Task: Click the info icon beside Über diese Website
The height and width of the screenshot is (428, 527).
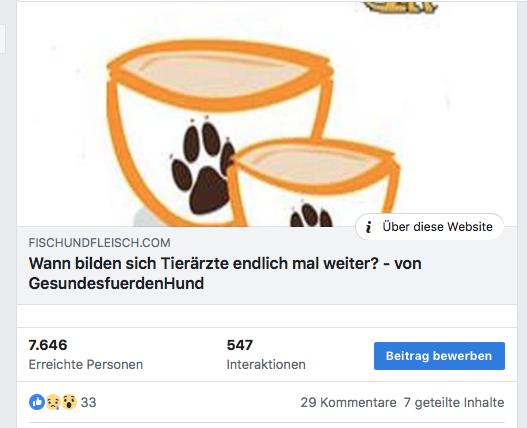Action: coord(369,227)
